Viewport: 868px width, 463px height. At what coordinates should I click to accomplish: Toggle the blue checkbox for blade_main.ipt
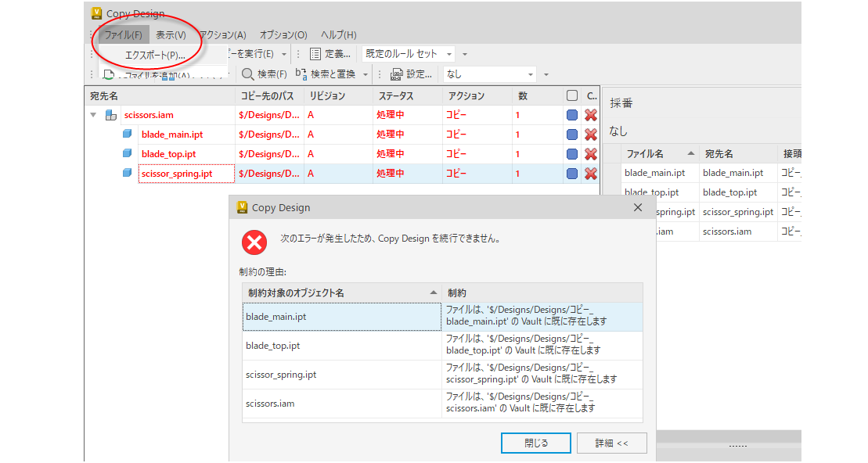pyautogui.click(x=572, y=135)
